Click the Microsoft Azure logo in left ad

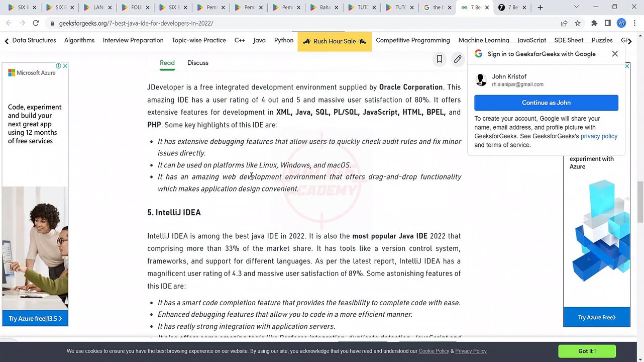[32, 73]
